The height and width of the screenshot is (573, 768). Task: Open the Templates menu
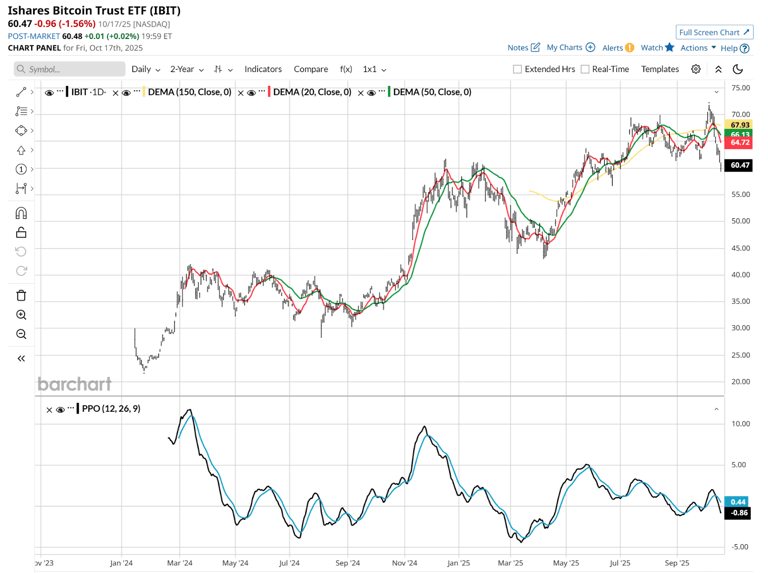coord(660,69)
